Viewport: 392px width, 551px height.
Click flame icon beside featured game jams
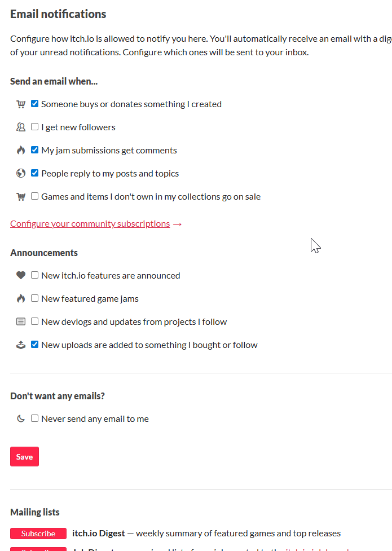click(21, 299)
